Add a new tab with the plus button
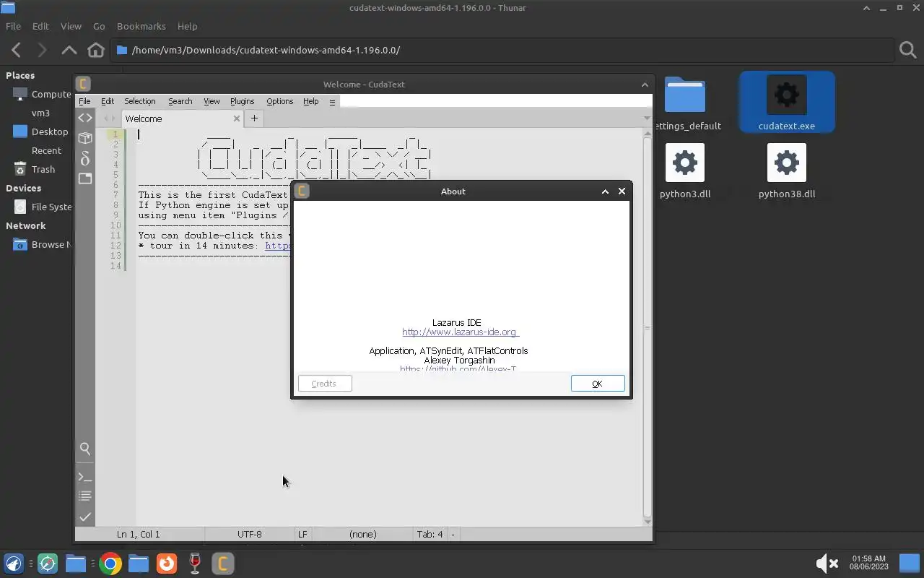 tap(254, 118)
